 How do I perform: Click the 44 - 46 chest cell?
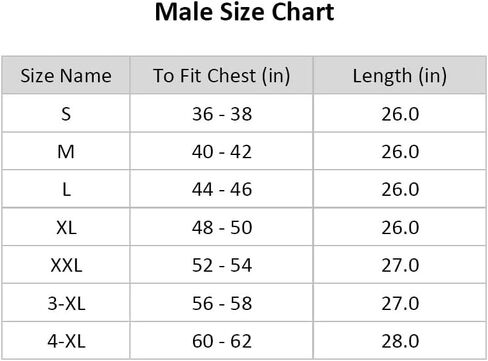[x=221, y=189]
